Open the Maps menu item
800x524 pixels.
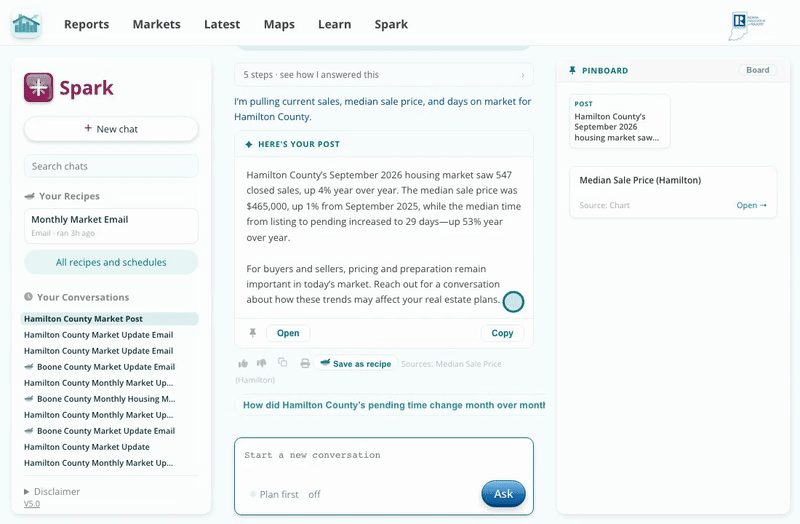tap(279, 24)
